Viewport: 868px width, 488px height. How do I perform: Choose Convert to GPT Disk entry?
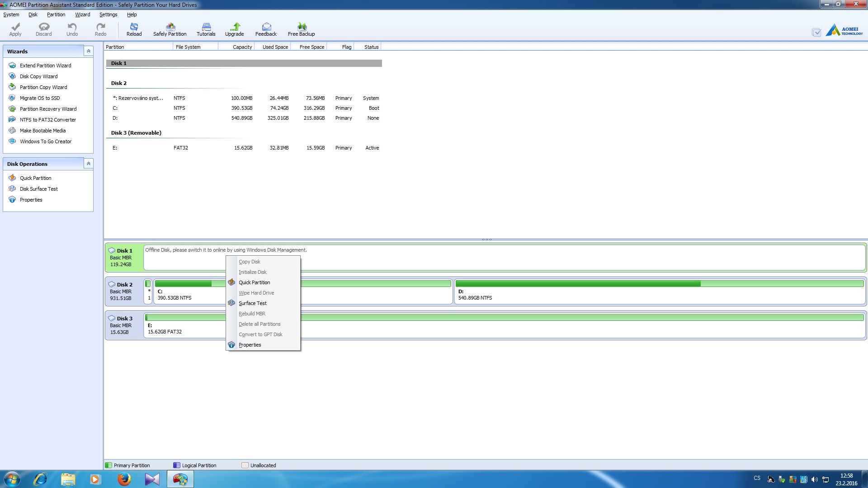click(263, 334)
